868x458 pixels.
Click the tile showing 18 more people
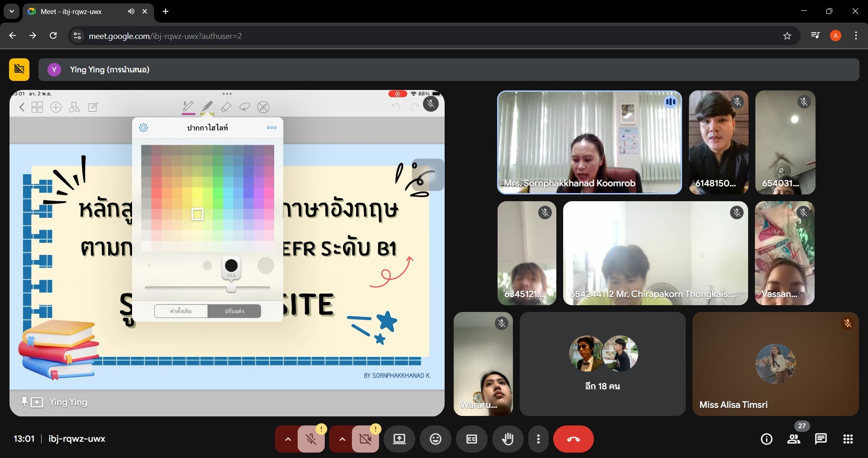(602, 364)
